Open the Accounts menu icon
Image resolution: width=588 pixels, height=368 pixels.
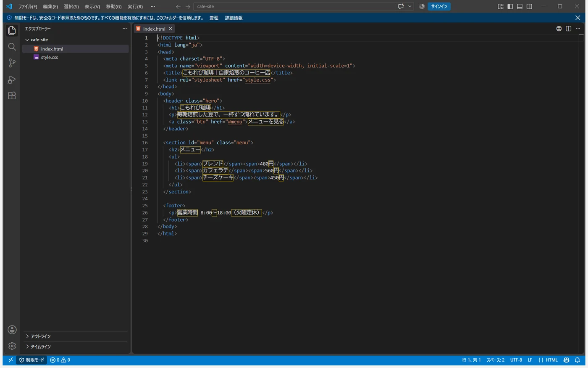click(x=12, y=330)
